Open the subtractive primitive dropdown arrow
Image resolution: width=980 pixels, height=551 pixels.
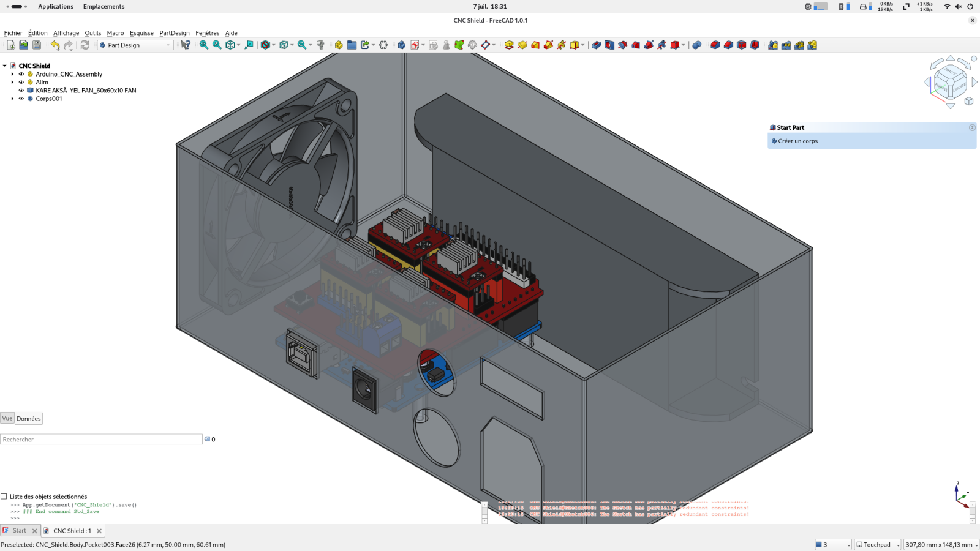[684, 45]
